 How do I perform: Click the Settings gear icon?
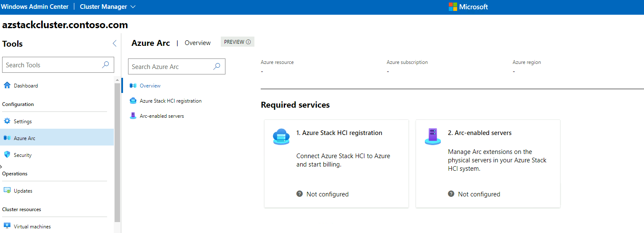click(x=7, y=121)
